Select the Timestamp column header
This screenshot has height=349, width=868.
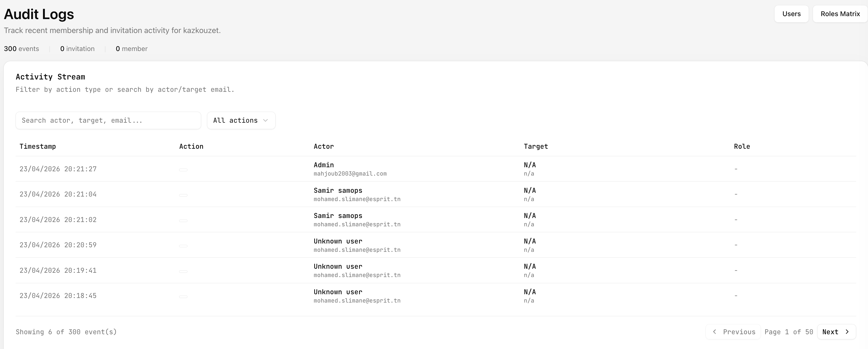[x=37, y=146]
